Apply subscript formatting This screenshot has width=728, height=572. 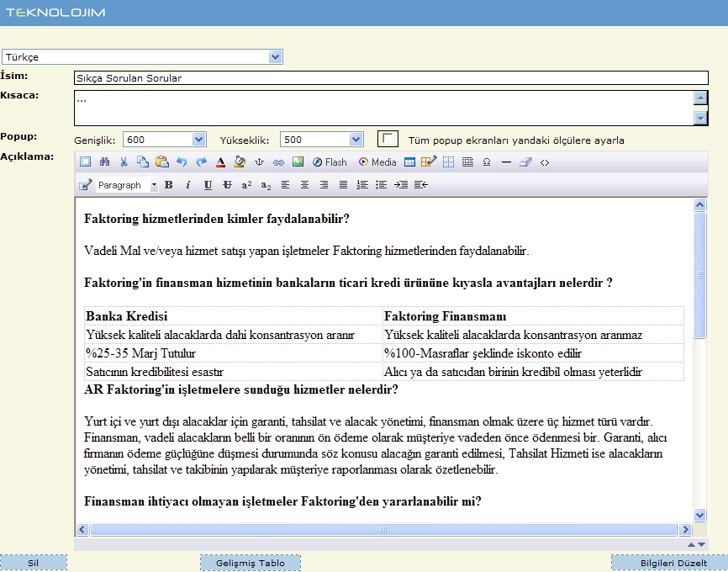coord(266,185)
